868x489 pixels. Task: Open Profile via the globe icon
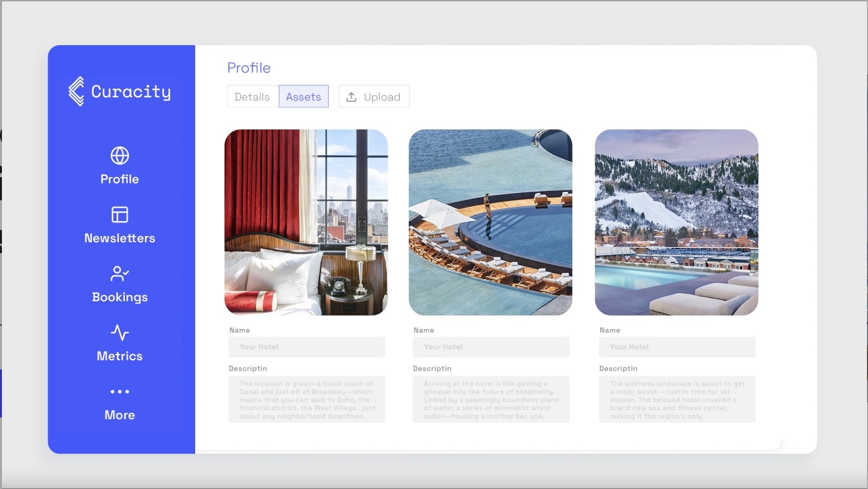coord(120,156)
